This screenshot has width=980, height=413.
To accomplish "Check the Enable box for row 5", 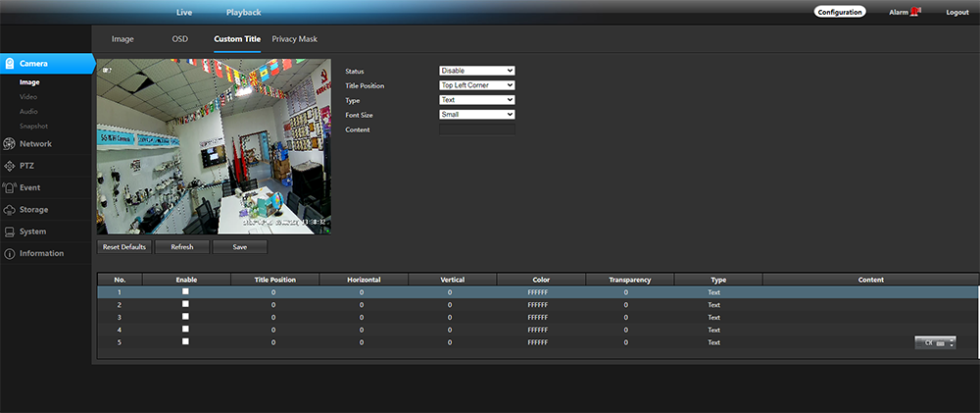I will (x=185, y=341).
